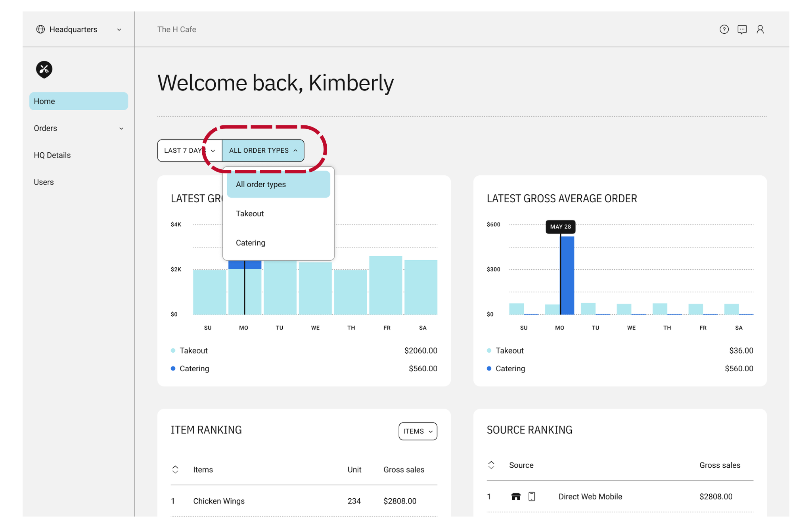Click the fork and knife logo icon

point(44,69)
